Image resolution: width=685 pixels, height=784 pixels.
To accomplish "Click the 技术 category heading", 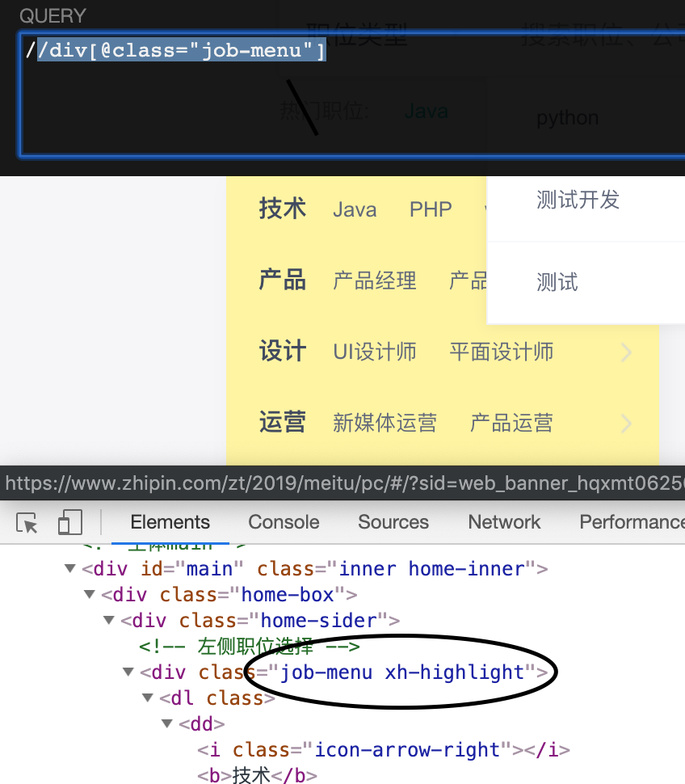I will coord(282,209).
